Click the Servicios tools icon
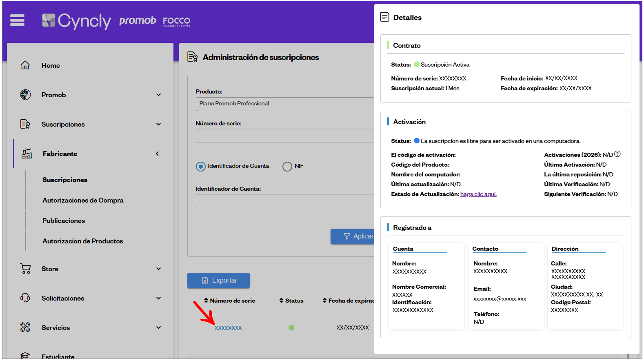Screen dimensions: 644x361 [25, 328]
